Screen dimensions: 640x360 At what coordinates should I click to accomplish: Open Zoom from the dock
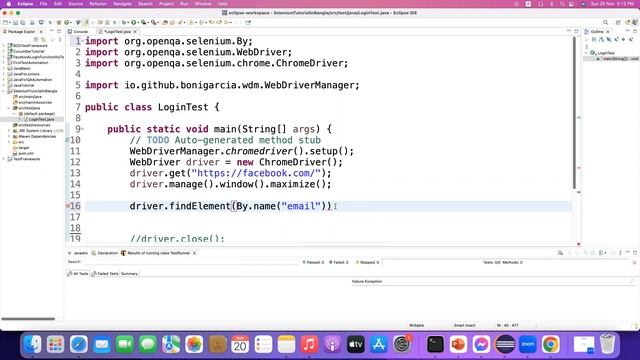pos(528,344)
